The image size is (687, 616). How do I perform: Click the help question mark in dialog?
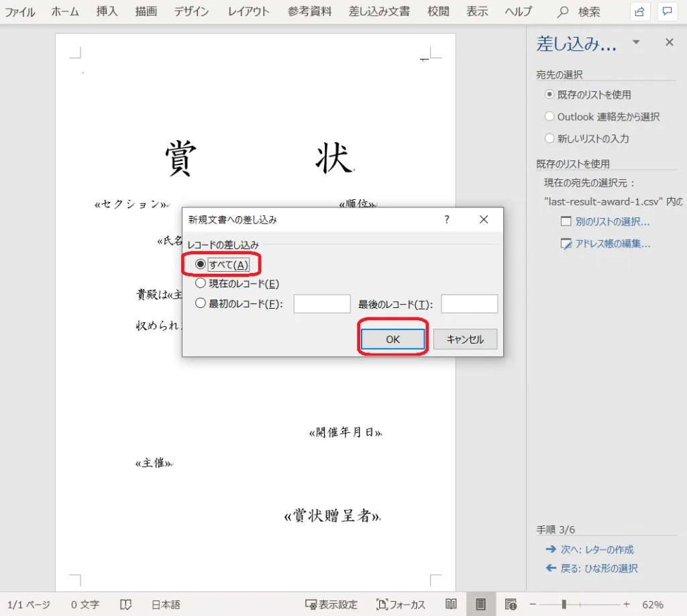pyautogui.click(x=447, y=219)
